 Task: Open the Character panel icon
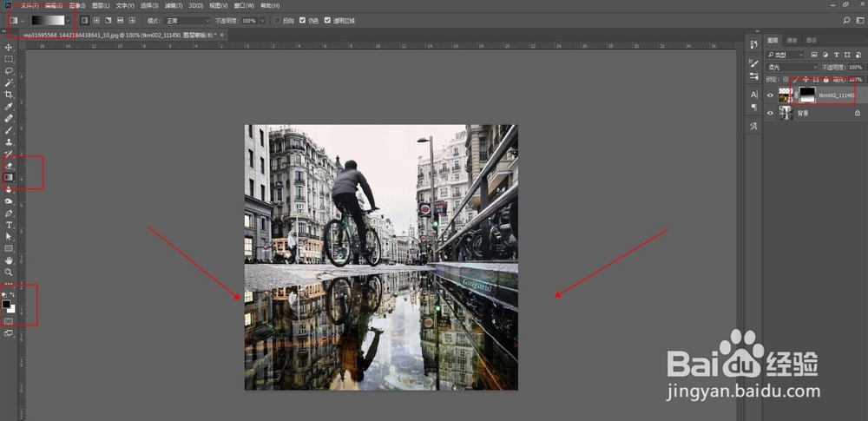(754, 95)
